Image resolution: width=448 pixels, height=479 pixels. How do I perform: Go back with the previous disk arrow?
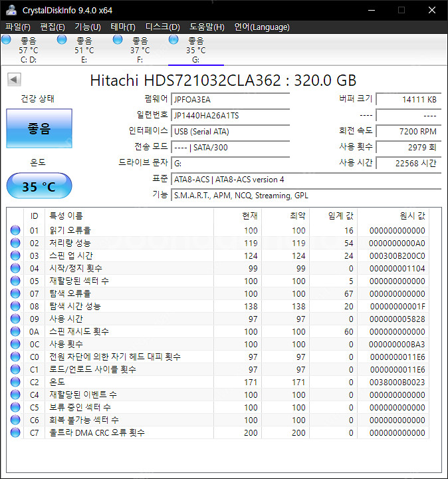(14, 80)
